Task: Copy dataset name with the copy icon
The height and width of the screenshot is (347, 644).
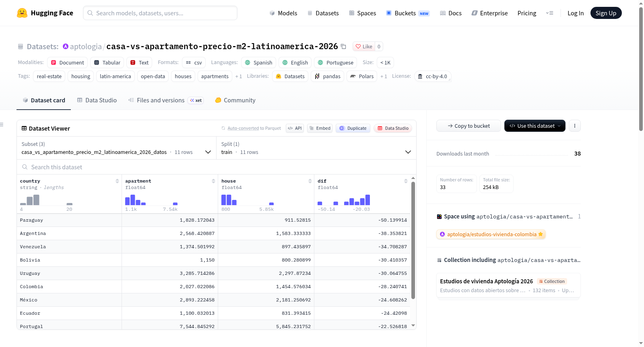Action: (343, 46)
